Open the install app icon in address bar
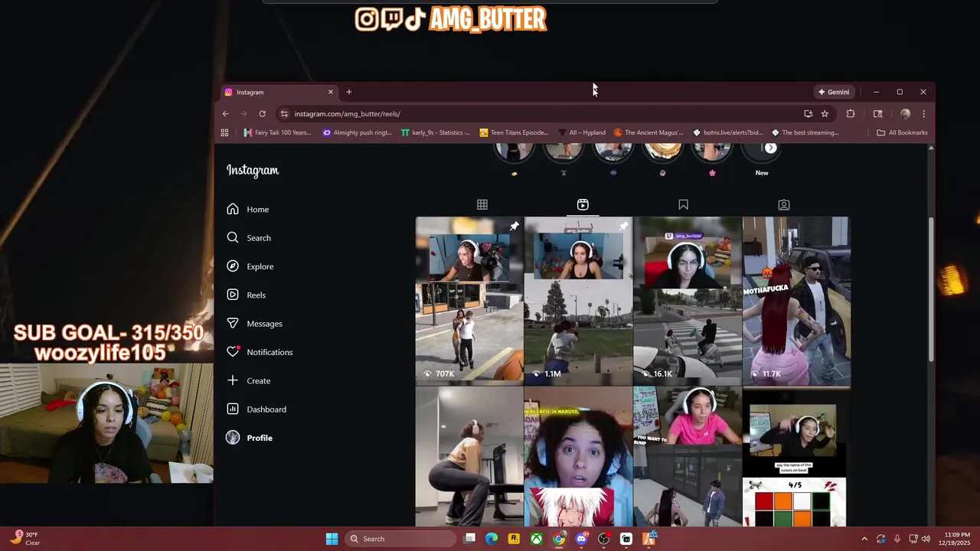The width and height of the screenshot is (980, 551). (808, 114)
